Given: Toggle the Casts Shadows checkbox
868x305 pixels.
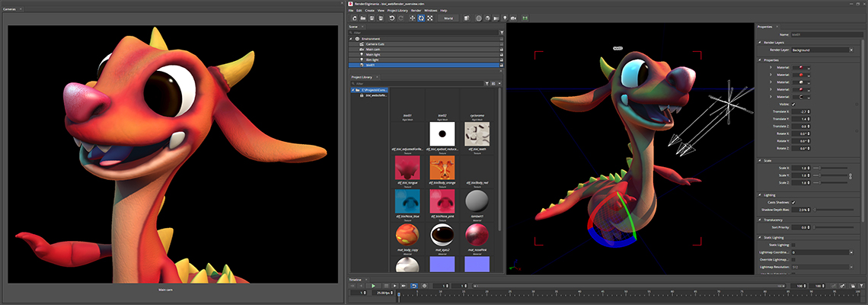Looking at the screenshot, I should (793, 202).
